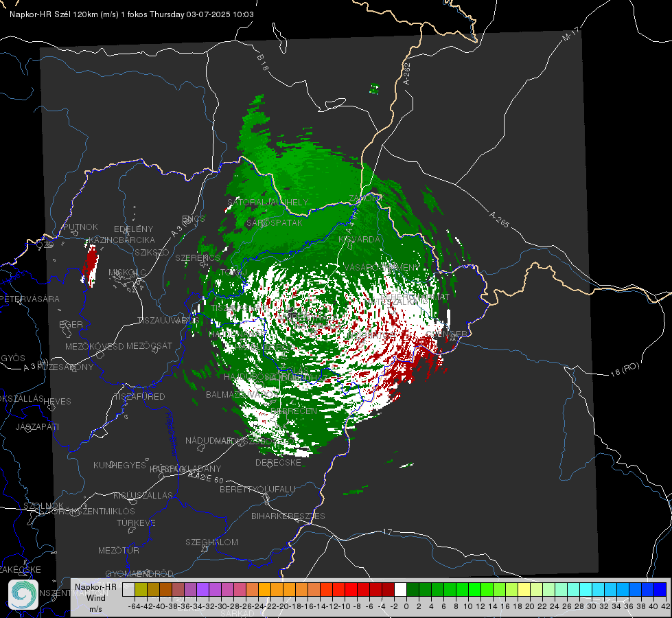This screenshot has width=672, height=618.
Task: Click the BERETTYÓÚJFALU city label
Action: [257, 490]
